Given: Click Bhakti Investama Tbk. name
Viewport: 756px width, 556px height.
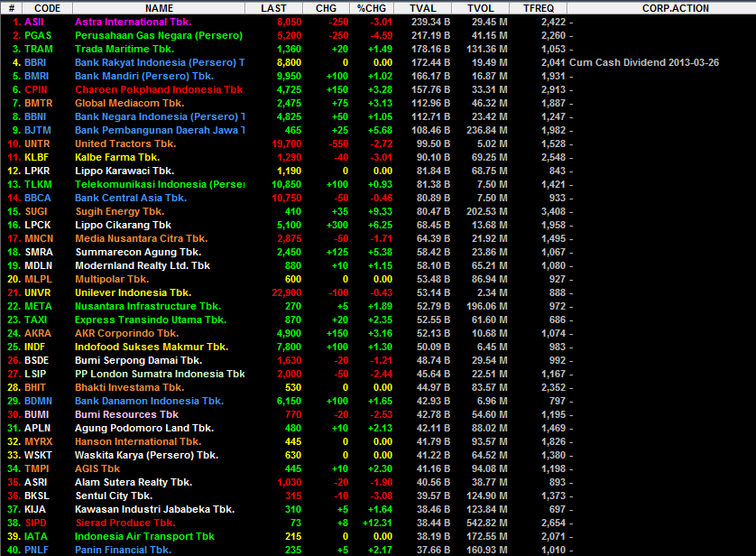Looking at the screenshot, I should pos(129,386).
